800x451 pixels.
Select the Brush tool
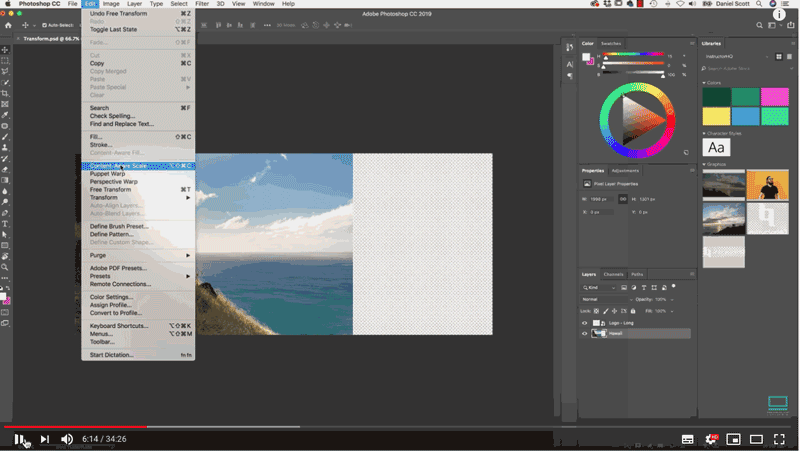(x=5, y=137)
